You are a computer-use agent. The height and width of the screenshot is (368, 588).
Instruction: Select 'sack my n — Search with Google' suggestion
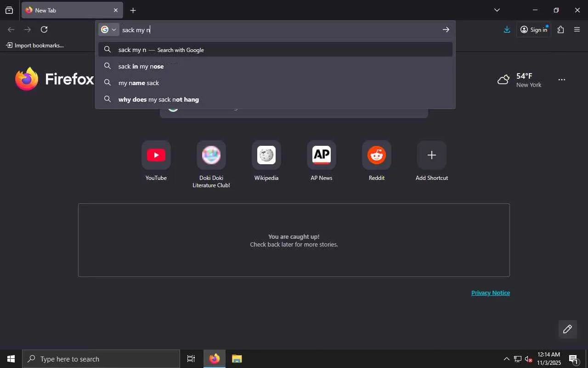(275, 50)
